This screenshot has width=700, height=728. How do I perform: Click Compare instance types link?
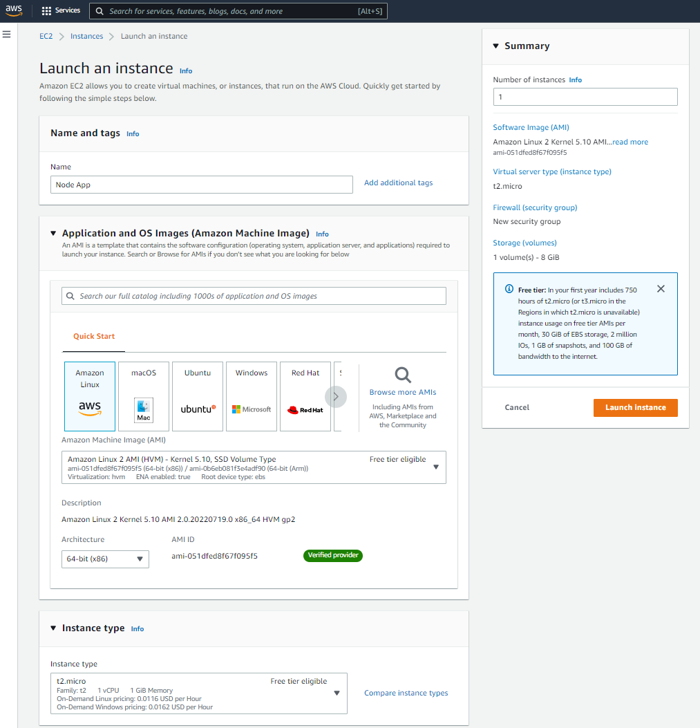406,693
